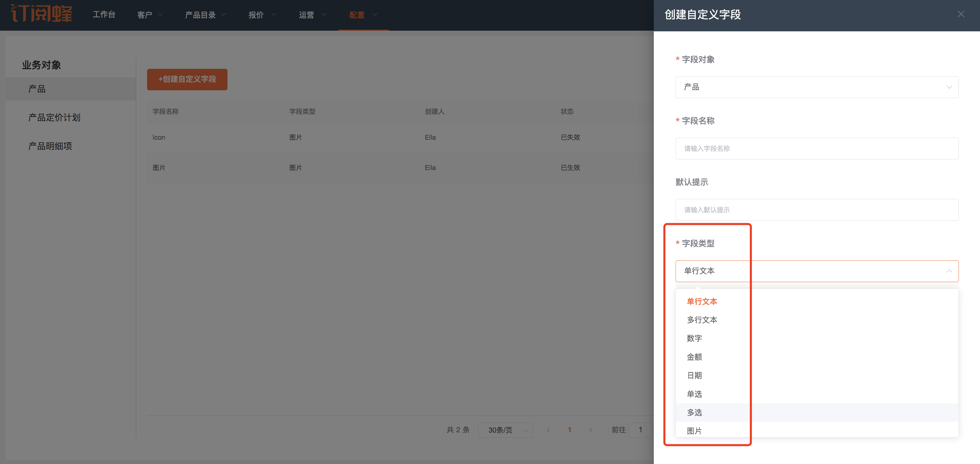Go to next page arrow
Screen dimensions: 980x464
click(590, 430)
